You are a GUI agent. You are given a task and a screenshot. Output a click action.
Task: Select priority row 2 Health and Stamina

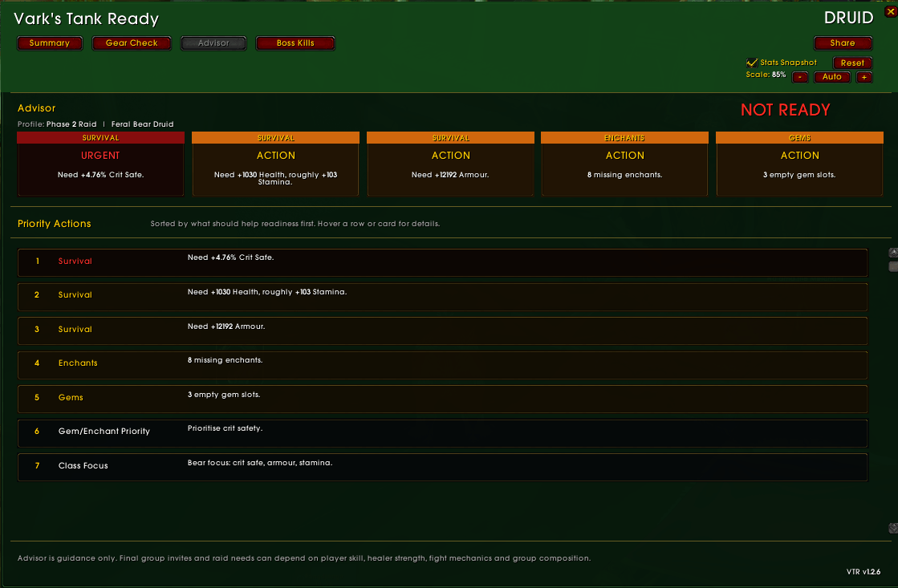pos(443,297)
